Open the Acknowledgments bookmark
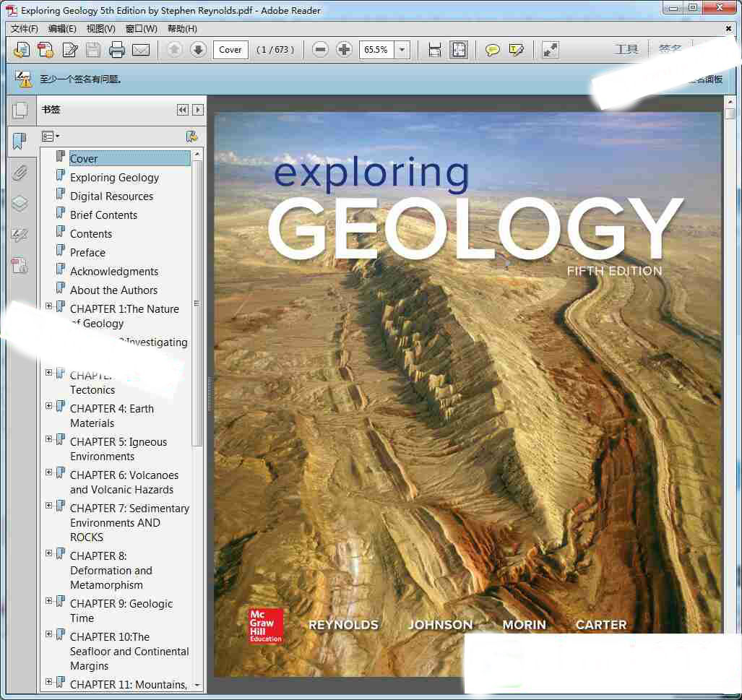Screen dimensions: 742x700 click(114, 271)
